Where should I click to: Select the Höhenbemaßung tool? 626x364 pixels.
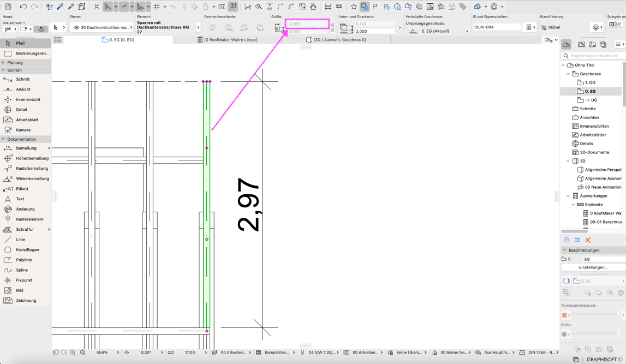(26, 158)
